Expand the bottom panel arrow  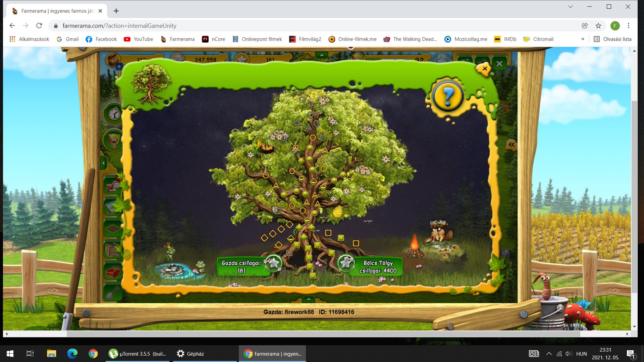tap(309, 299)
